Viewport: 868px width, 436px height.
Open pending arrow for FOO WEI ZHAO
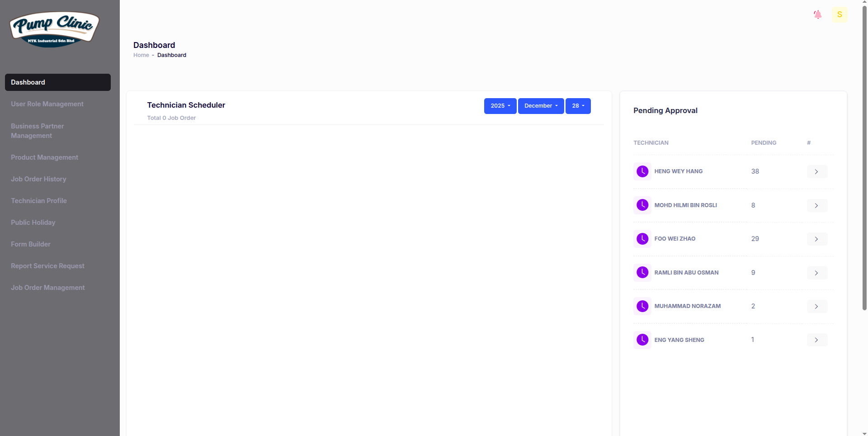click(817, 239)
